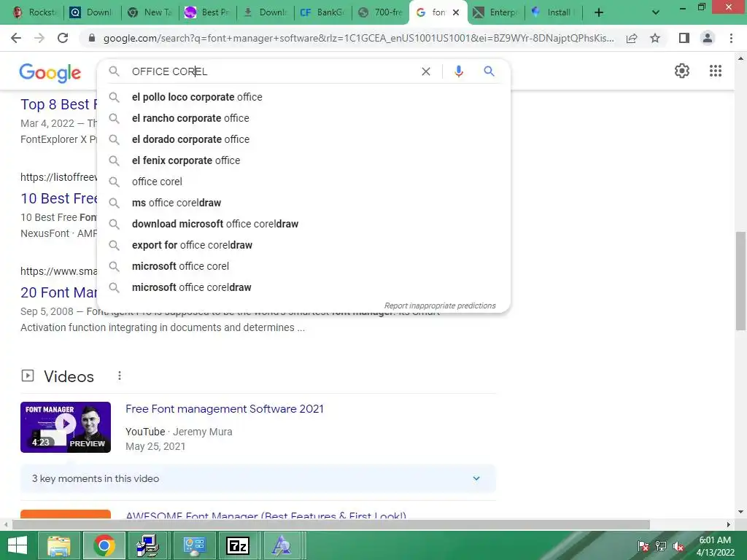Open the taskbar clock and date
Viewport: 747px width, 560px height.
click(x=715, y=546)
